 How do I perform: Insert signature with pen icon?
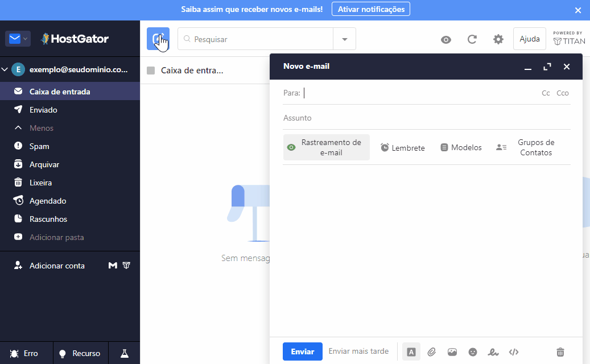tap(493, 352)
